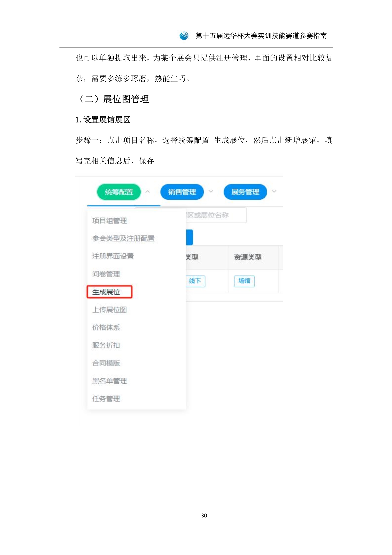The width and height of the screenshot is (392, 555).
Task: Expand the 展务管理 dropdown chevron
Action: 274,191
